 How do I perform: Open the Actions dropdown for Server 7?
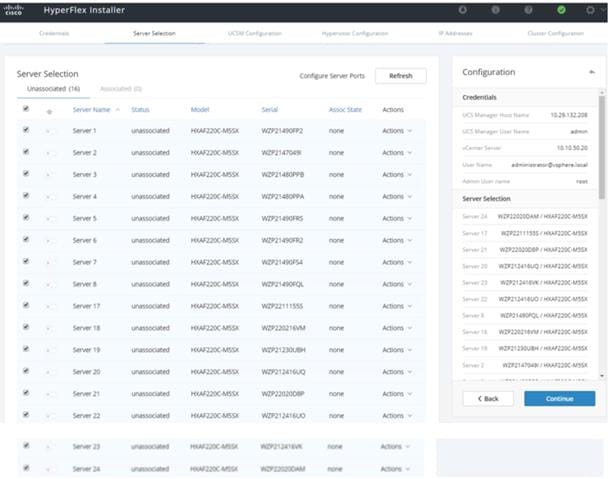click(x=397, y=262)
